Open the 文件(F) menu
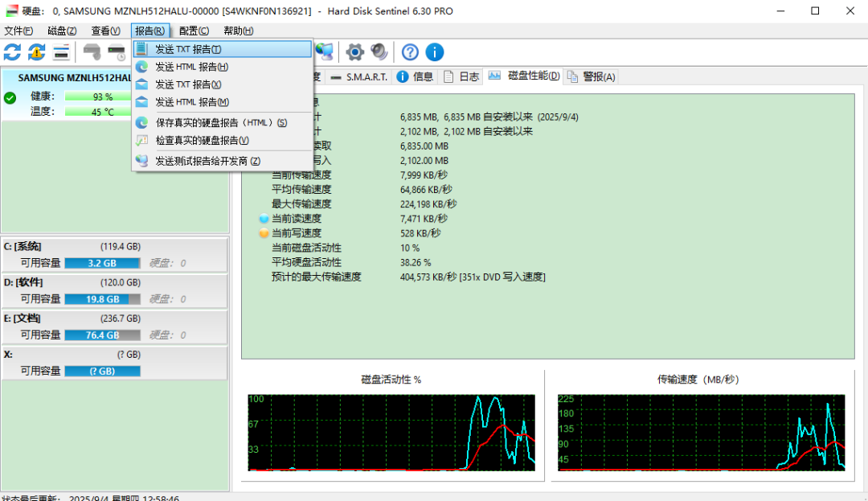Image resolution: width=868 pixels, height=501 pixels. (18, 31)
